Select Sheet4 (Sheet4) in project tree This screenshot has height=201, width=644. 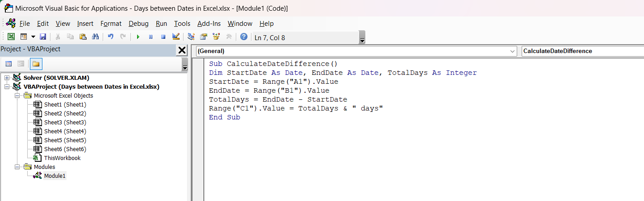tap(65, 131)
